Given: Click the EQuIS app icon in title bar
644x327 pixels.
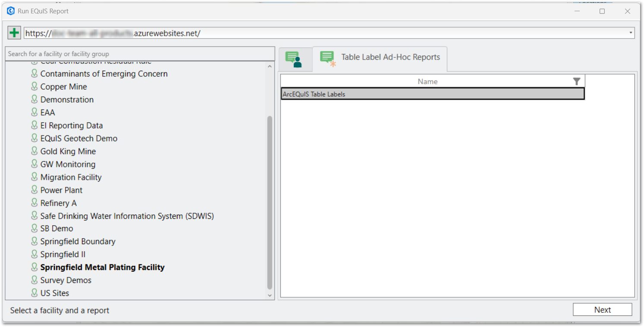Looking at the screenshot, I should tap(11, 11).
